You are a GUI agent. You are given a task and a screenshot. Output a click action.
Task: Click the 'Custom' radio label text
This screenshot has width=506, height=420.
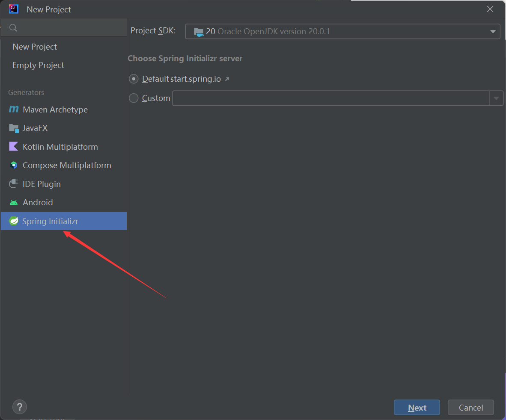(156, 98)
